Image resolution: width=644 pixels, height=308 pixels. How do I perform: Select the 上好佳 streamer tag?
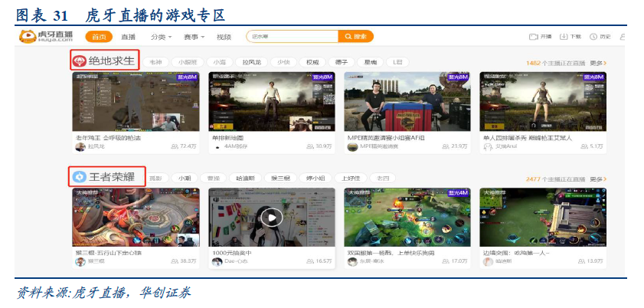click(351, 179)
